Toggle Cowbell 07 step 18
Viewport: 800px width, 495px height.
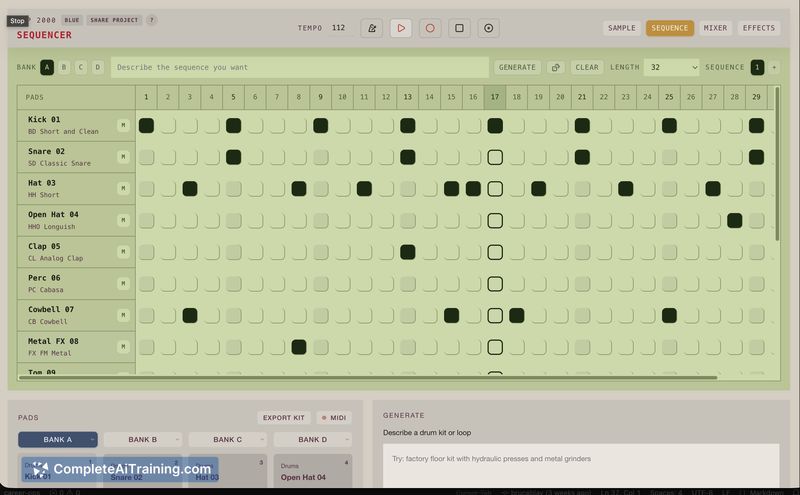[517, 315]
